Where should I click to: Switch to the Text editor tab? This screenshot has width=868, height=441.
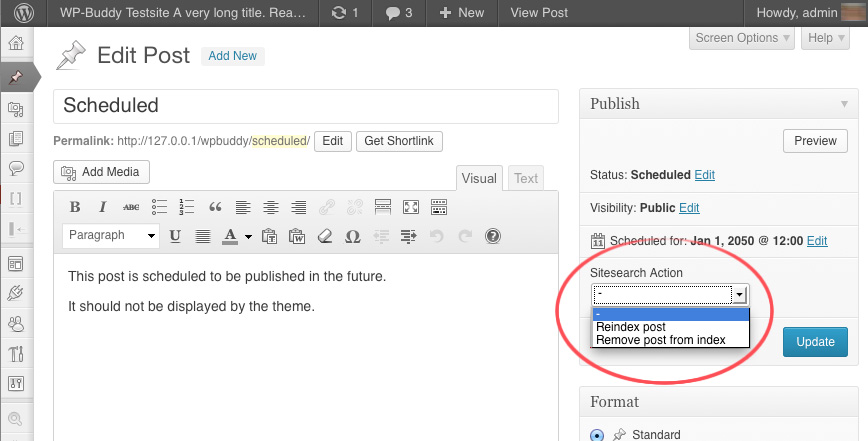526,179
